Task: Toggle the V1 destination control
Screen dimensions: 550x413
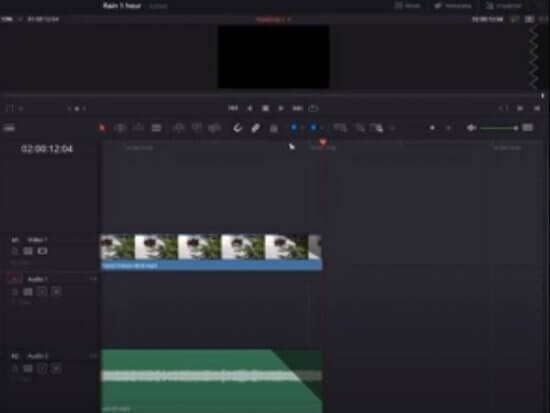Action: click(x=15, y=240)
